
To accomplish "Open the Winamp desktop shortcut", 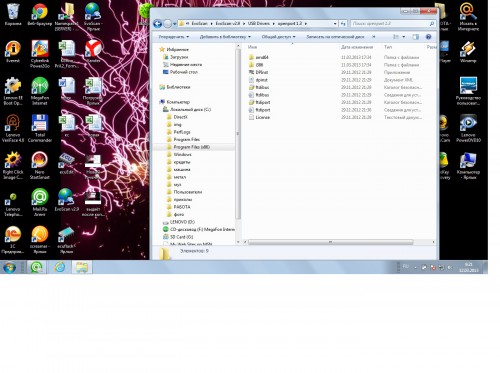I will (468, 52).
